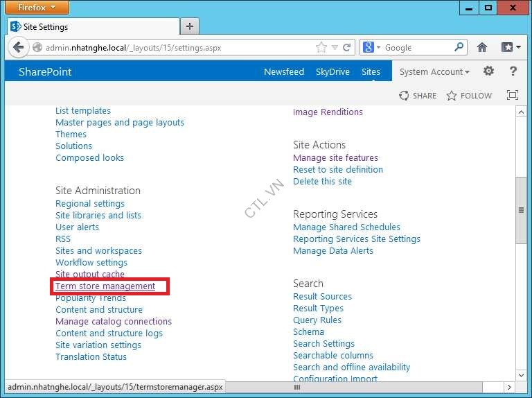
Task: Reload the page with the refresh icon
Action: [346, 48]
